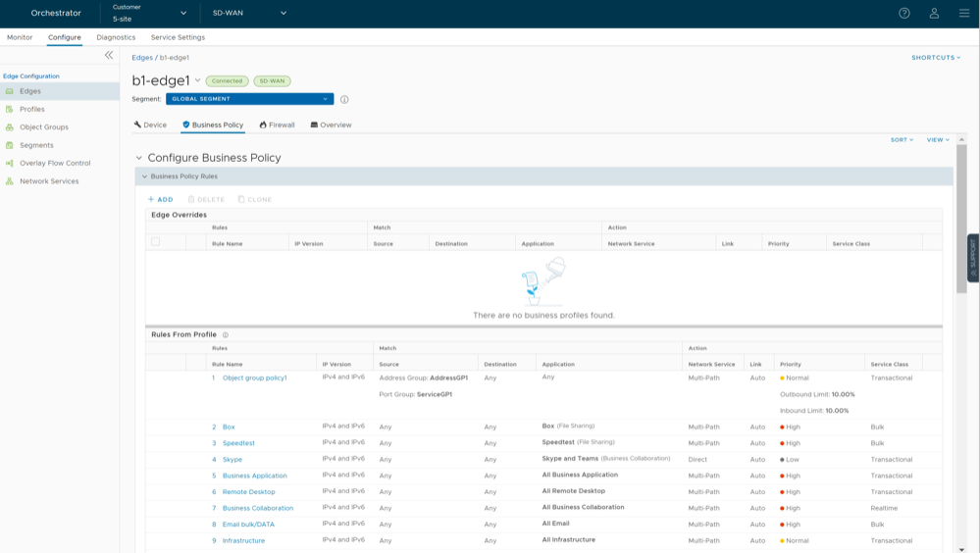980x553 pixels.
Task: Click the help question mark icon
Action: [x=903, y=13]
